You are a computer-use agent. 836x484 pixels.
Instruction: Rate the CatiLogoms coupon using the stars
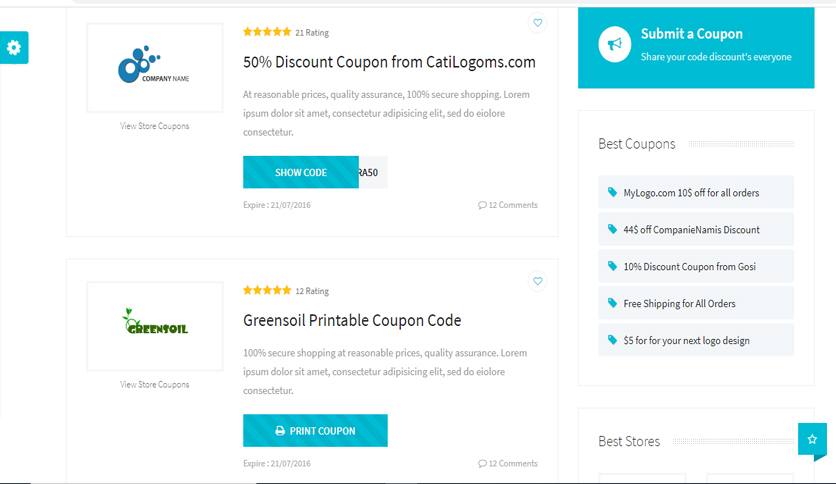pos(267,32)
